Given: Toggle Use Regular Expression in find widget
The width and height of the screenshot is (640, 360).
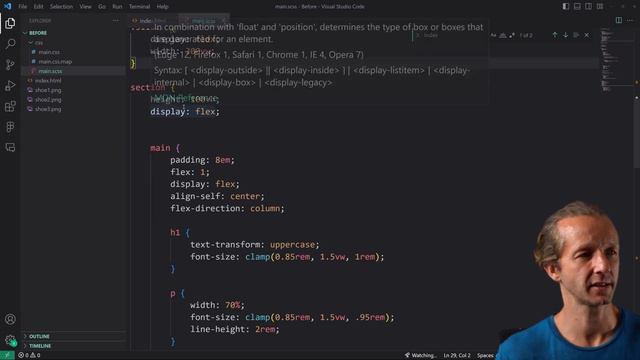Looking at the screenshot, I should tap(512, 36).
